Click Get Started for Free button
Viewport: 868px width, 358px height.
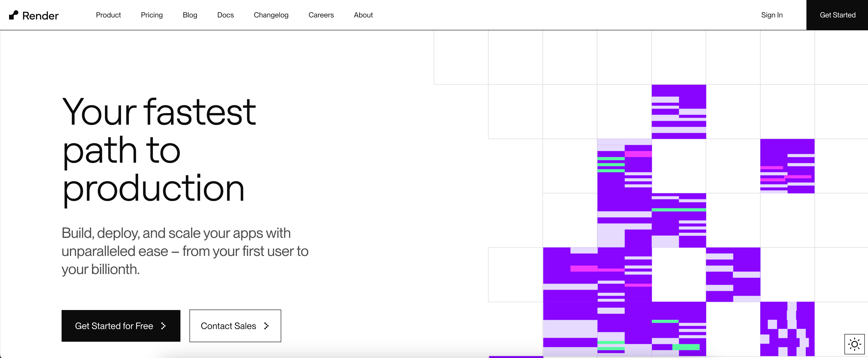tap(121, 326)
